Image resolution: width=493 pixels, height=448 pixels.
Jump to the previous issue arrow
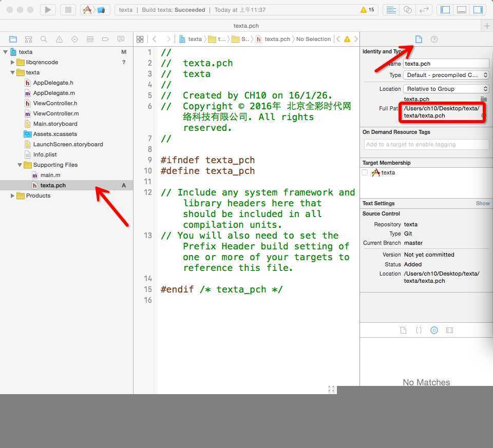pos(338,40)
